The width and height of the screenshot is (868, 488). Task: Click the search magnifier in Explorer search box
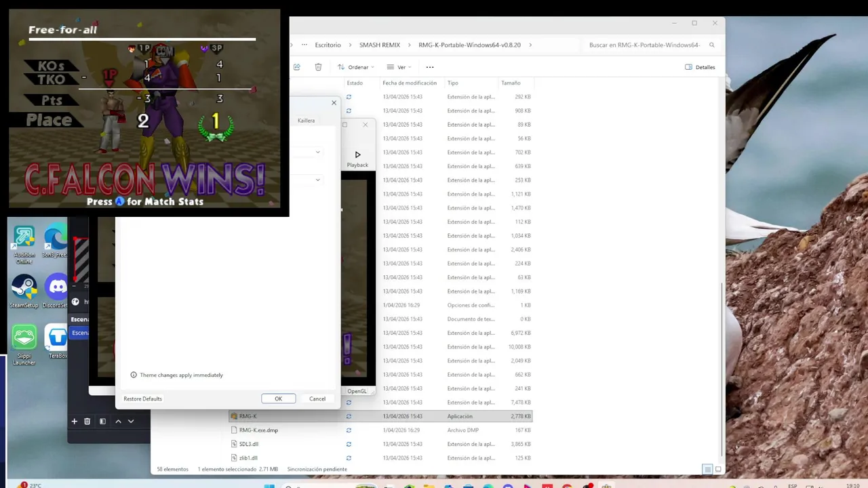[711, 45]
